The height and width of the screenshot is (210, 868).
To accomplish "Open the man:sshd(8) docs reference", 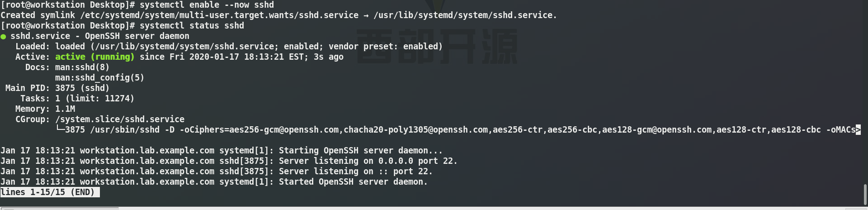I will point(82,67).
